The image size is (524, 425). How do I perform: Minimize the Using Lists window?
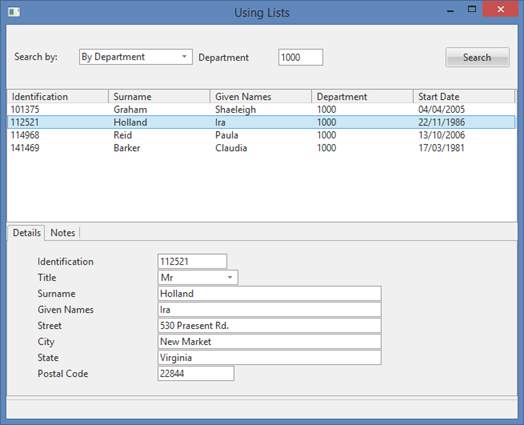point(450,10)
